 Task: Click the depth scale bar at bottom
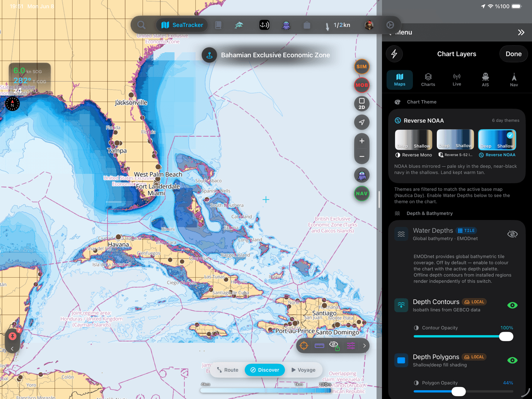tap(266, 390)
